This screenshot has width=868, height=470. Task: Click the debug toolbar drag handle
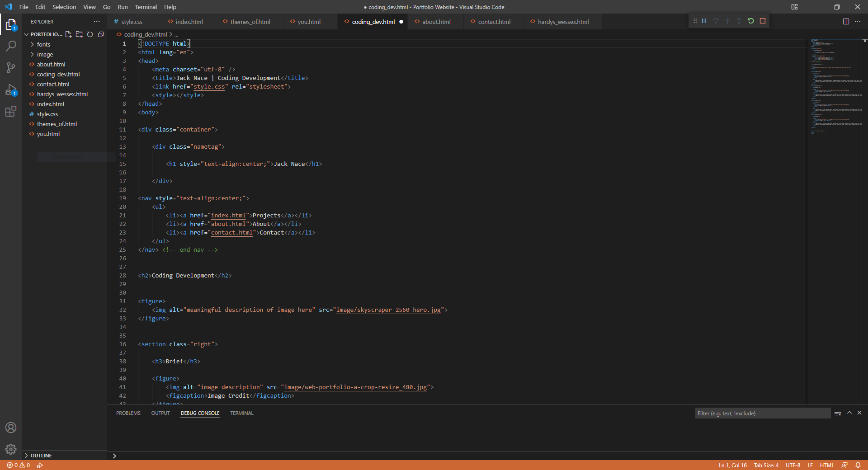[x=695, y=21]
